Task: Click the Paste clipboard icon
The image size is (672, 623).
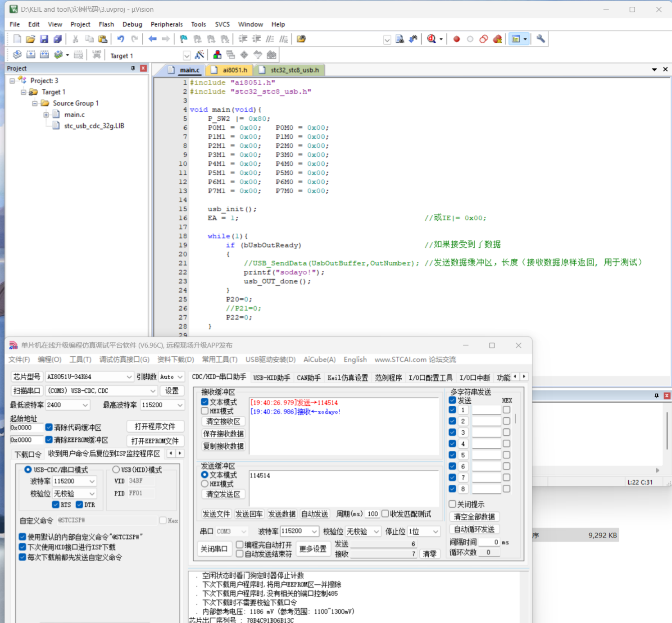Action: pos(103,39)
